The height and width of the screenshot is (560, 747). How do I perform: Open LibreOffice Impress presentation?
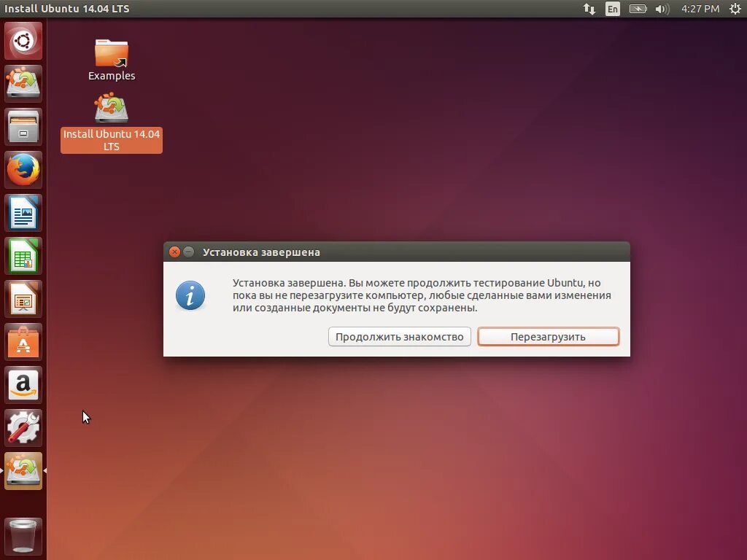click(23, 299)
